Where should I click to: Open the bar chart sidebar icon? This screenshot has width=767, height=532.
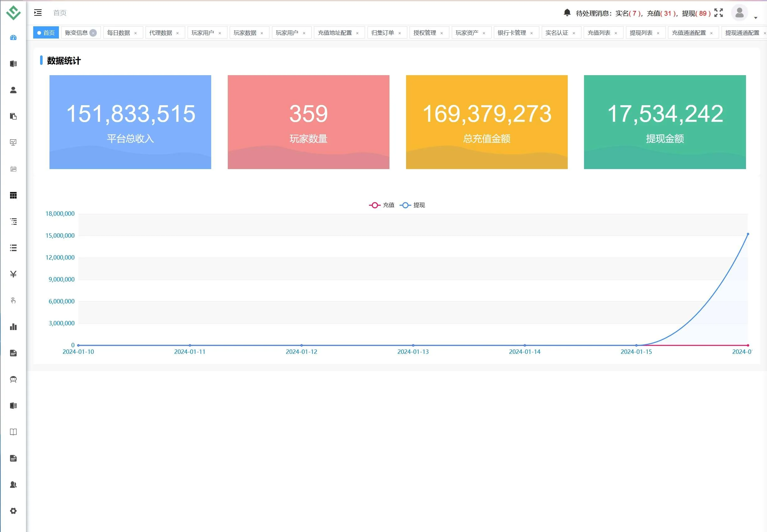pyautogui.click(x=13, y=327)
